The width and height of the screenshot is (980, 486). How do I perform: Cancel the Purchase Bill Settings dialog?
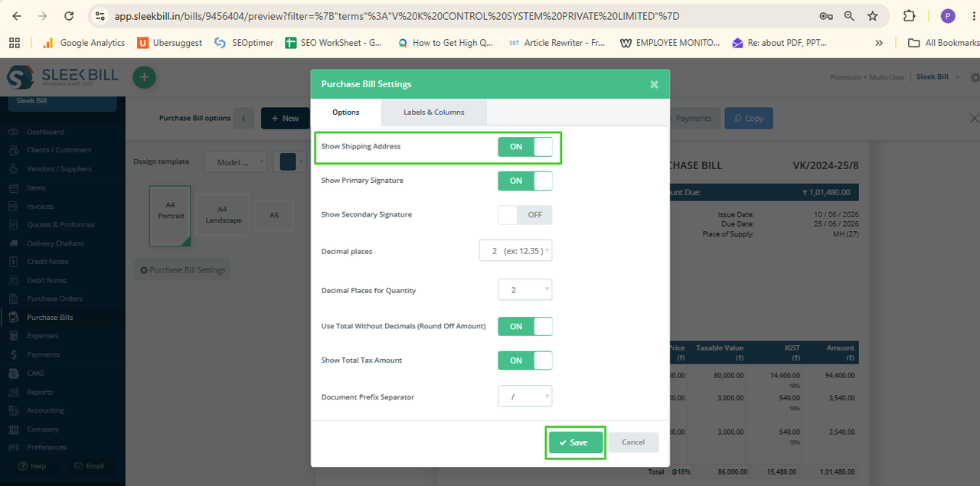pos(633,442)
